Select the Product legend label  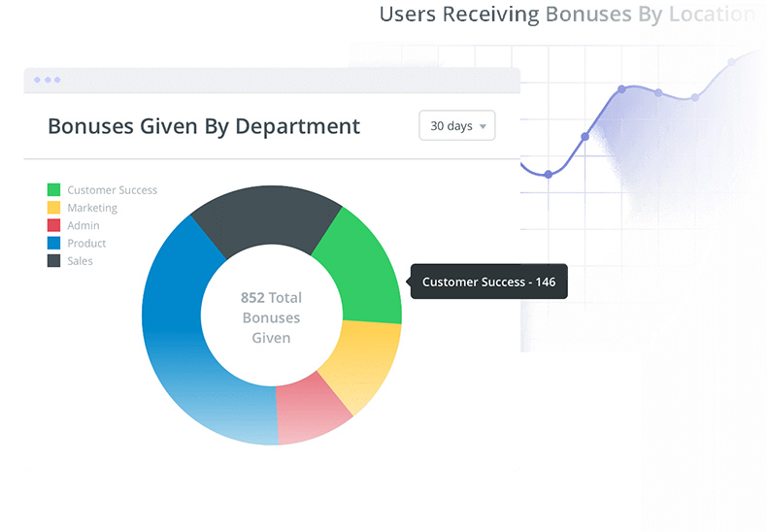86,244
